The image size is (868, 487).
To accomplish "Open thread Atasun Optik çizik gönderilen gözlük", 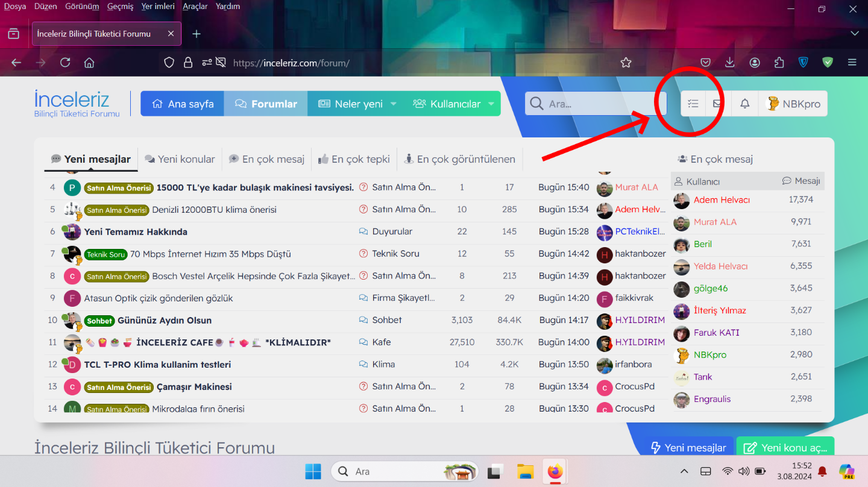I will (159, 298).
